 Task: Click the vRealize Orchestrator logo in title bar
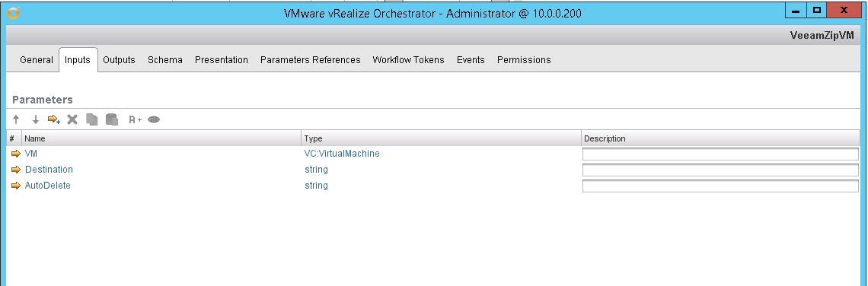click(x=13, y=12)
